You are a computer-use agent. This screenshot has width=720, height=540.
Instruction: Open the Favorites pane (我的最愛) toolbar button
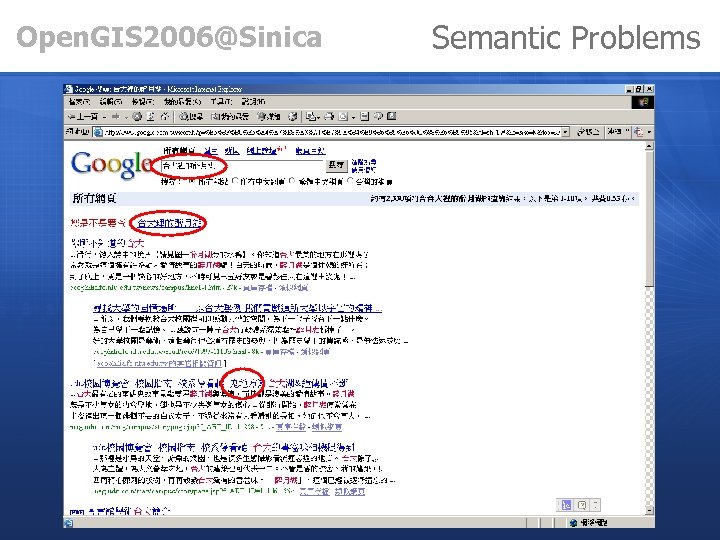pos(230,117)
